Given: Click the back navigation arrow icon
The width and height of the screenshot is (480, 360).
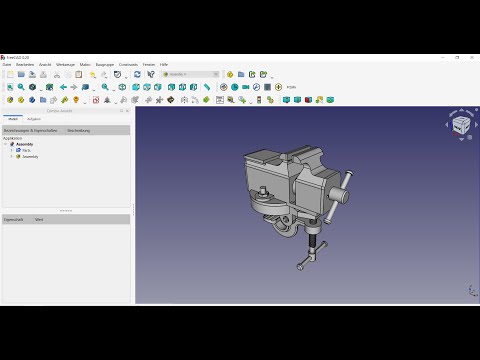Looking at the screenshot, I should point(63,87).
